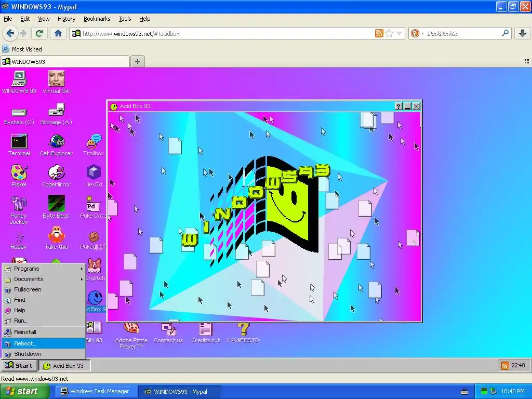Image resolution: width=532 pixels, height=399 pixels.
Task: Open the Take this desktop icon
Action: coord(56,238)
